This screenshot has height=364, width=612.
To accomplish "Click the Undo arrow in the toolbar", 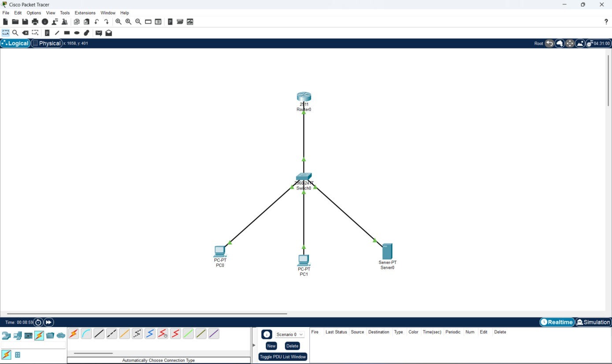I will pyautogui.click(x=96, y=22).
